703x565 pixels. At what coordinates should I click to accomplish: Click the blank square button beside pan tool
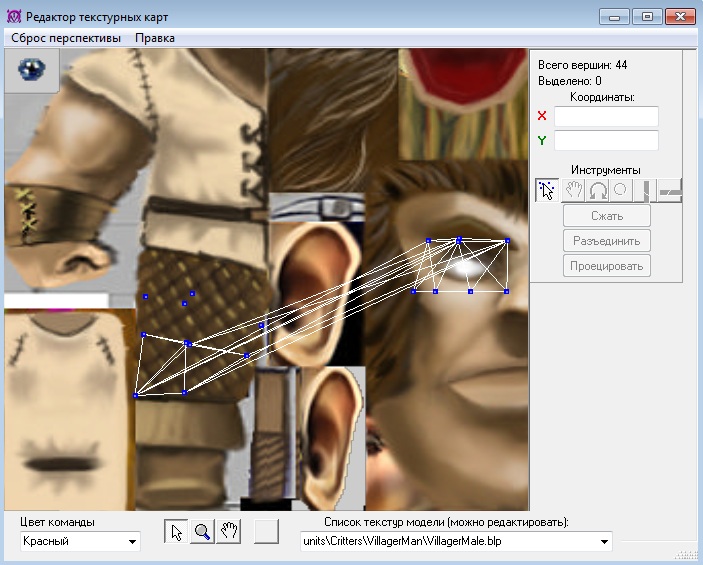pyautogui.click(x=266, y=532)
